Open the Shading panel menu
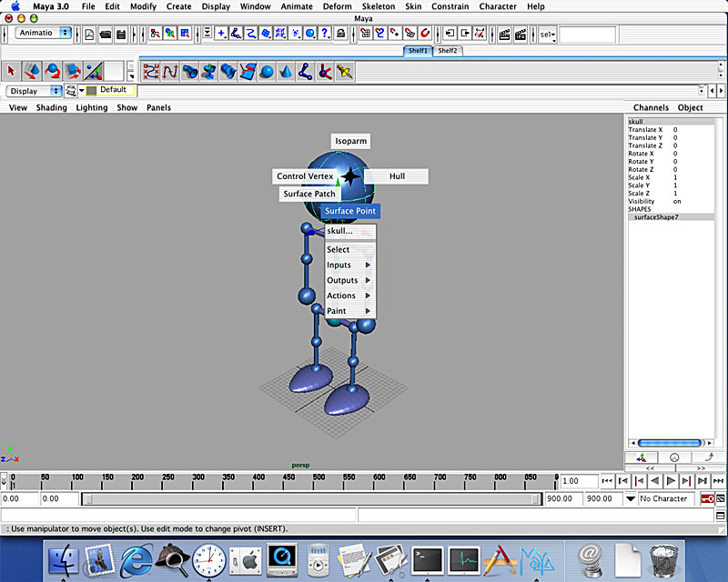Image resolution: width=728 pixels, height=582 pixels. click(x=52, y=107)
